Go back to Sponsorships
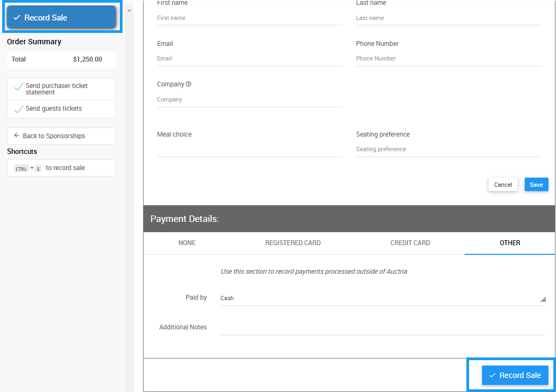The width and height of the screenshot is (556, 392). 61,136
